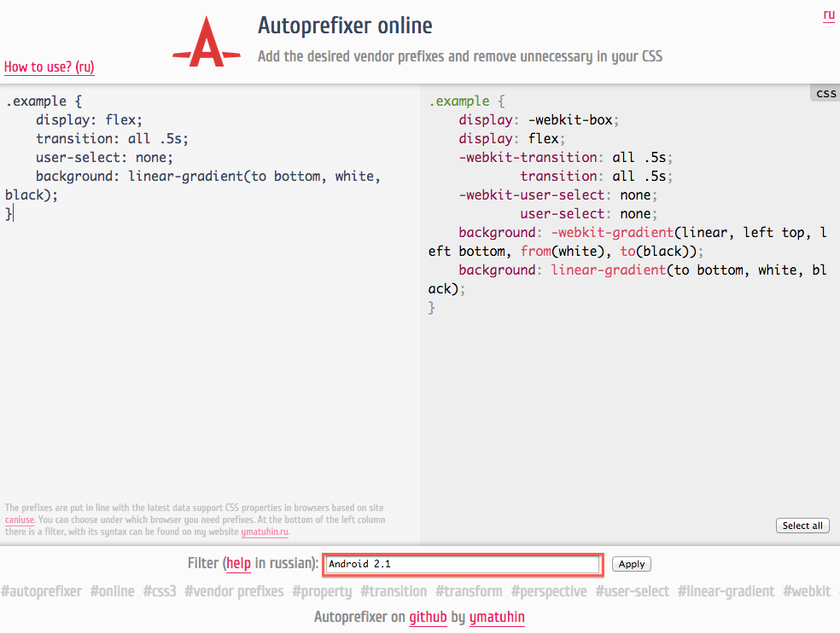Click the 'Autoprefixer online' heading

click(x=345, y=26)
